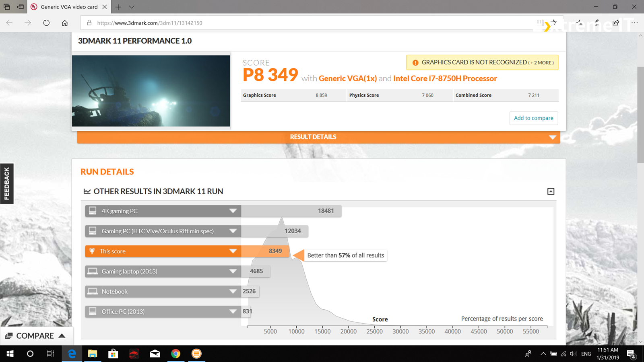Click the warning exclamation icon
The height and width of the screenshot is (362, 644).
[x=415, y=63]
